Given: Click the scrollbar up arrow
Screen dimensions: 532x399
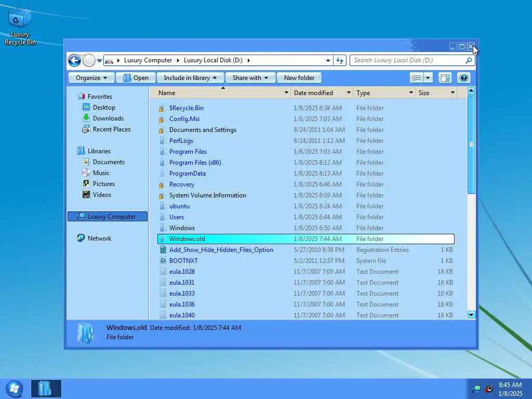Looking at the screenshot, I should point(471,90).
